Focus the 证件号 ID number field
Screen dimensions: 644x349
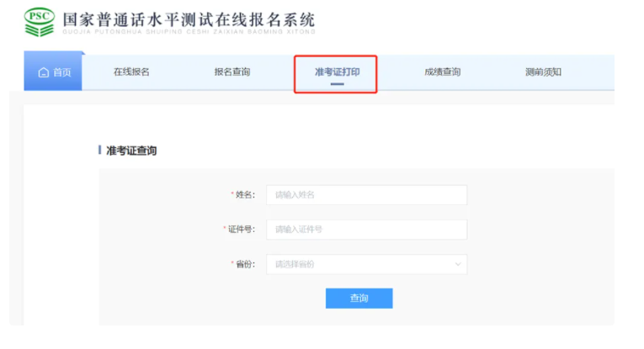[x=366, y=230]
